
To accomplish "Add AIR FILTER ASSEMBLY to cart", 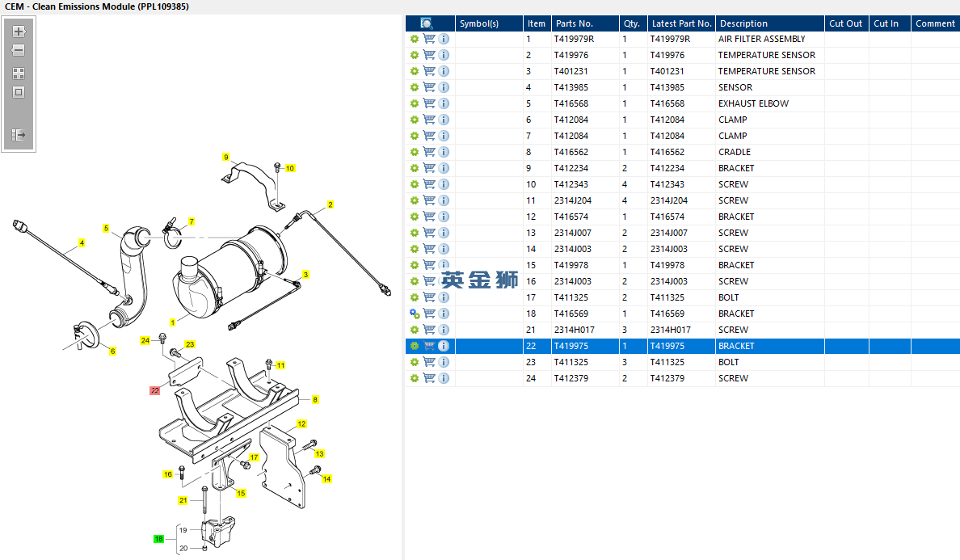I will click(429, 39).
